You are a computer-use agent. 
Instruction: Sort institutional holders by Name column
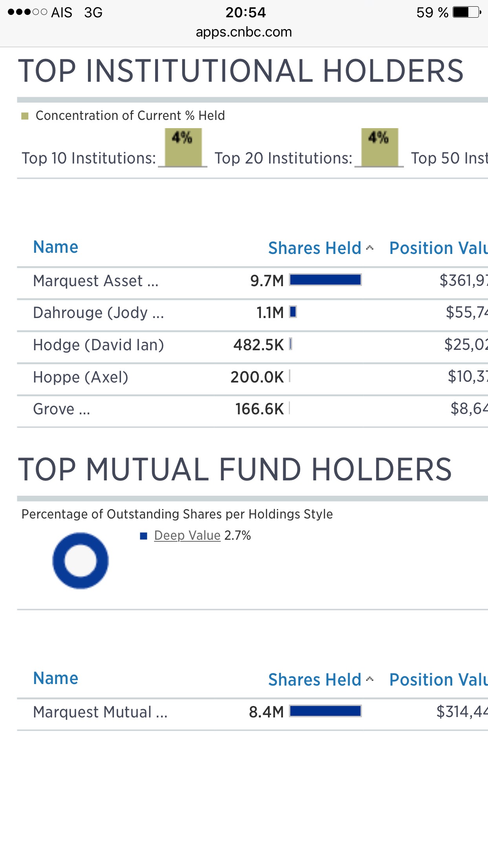56,247
